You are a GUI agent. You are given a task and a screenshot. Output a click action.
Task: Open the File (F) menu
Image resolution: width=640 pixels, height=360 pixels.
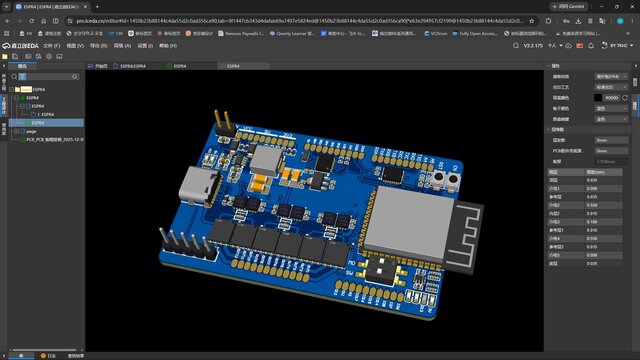pyautogui.click(x=51, y=46)
